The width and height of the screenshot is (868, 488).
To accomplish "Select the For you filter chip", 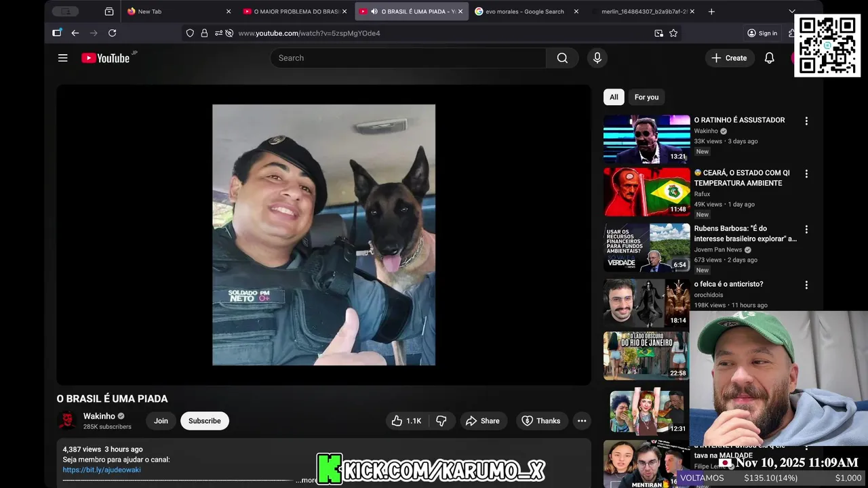I will pos(646,97).
